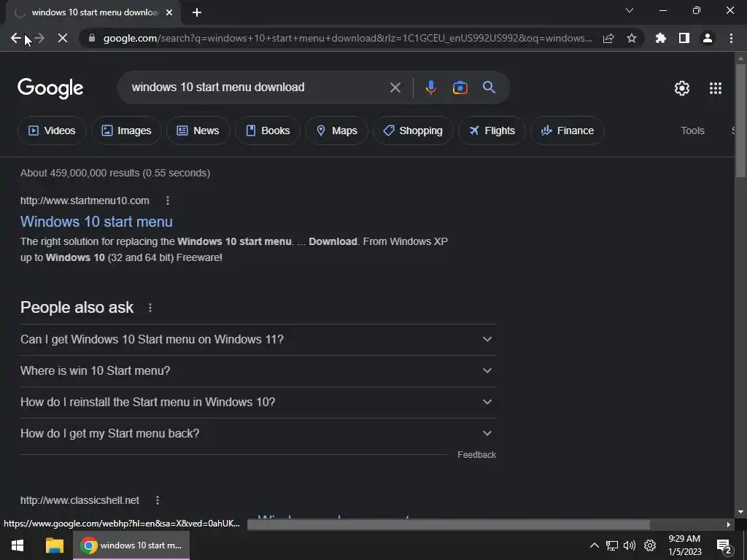Search by image camera icon
This screenshot has height=560, width=747.
pos(460,87)
